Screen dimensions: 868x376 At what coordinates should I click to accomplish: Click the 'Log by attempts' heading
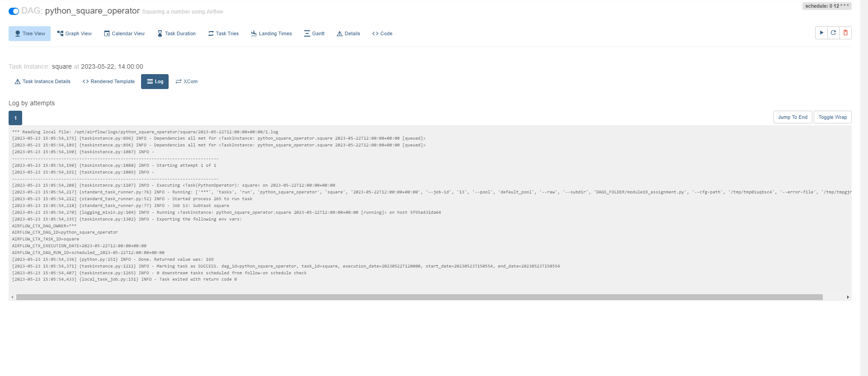pyautogui.click(x=32, y=103)
